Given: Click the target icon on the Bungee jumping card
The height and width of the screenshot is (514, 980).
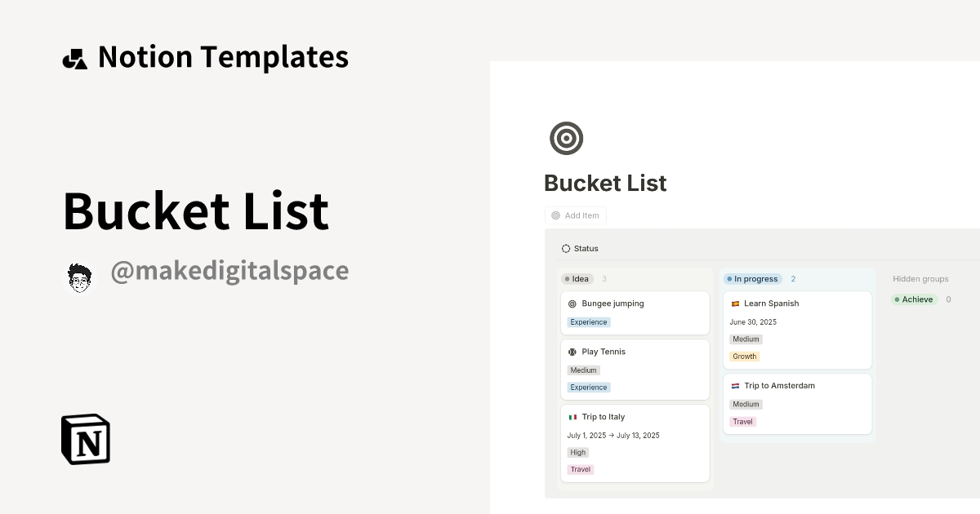Looking at the screenshot, I should pos(572,303).
